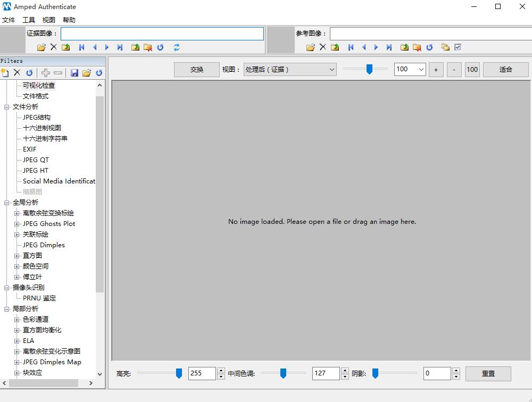532x402 pixels.
Task: Open the zoom percentage 100 combo box
Action: point(410,70)
